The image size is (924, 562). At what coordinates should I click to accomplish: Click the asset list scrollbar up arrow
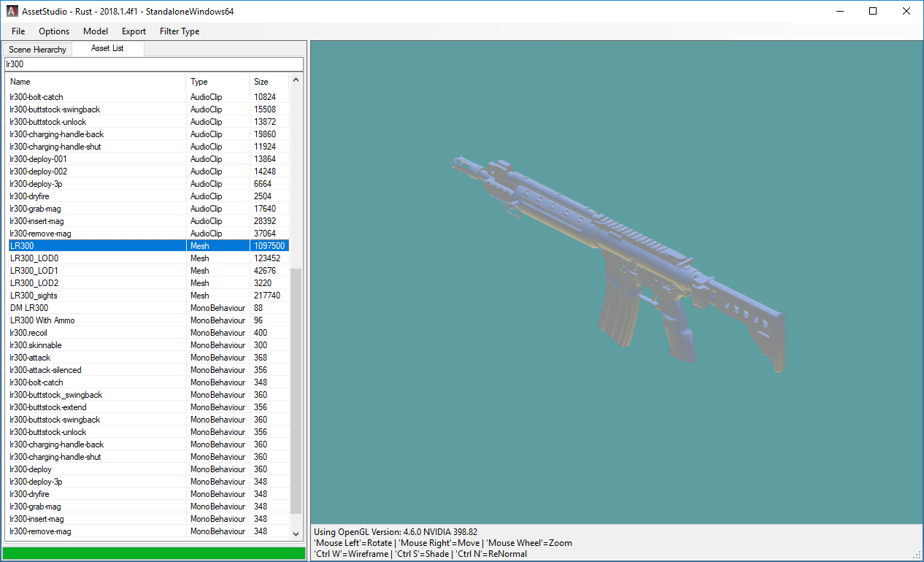coord(296,79)
